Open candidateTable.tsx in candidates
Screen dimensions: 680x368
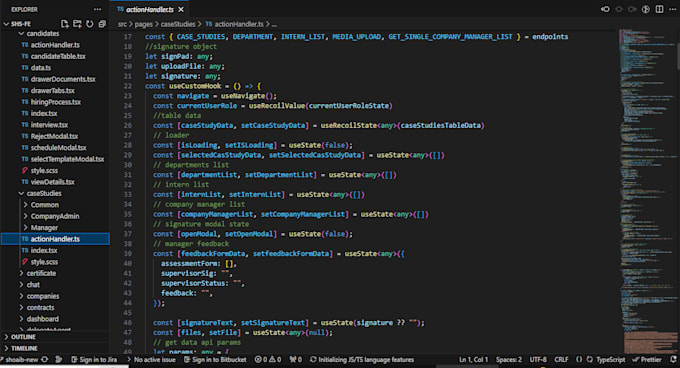pyautogui.click(x=58, y=56)
